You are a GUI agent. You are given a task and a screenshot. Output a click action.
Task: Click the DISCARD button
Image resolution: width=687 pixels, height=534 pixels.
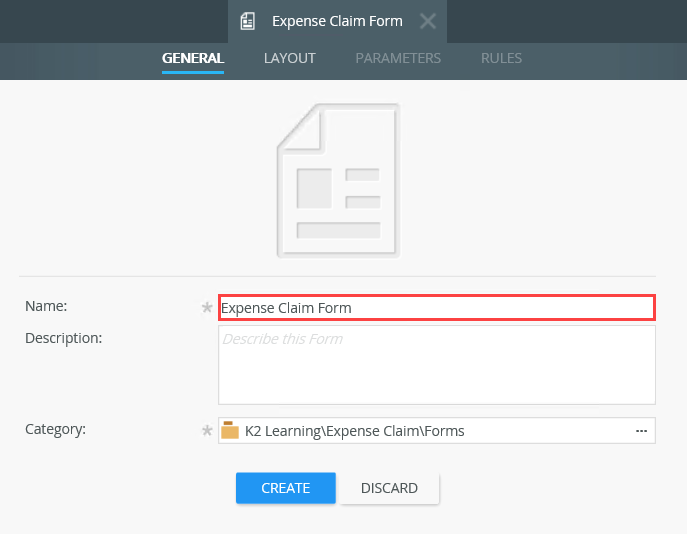tap(389, 488)
